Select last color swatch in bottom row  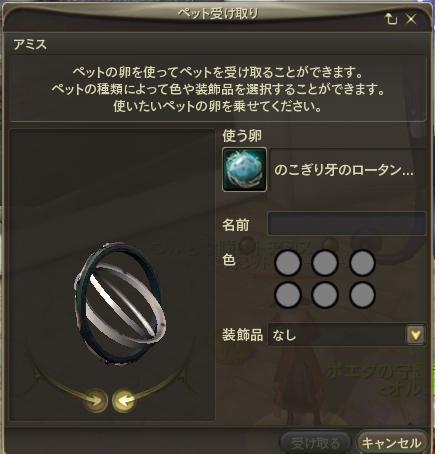(362, 295)
